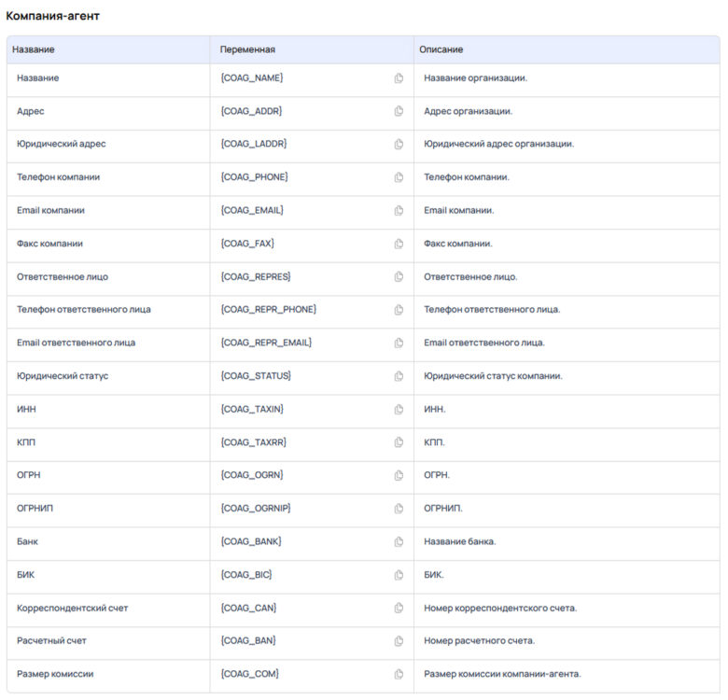The height and width of the screenshot is (700, 728).
Task: Copy the {COAG_LADDR} variable to clipboard
Action: point(399,145)
